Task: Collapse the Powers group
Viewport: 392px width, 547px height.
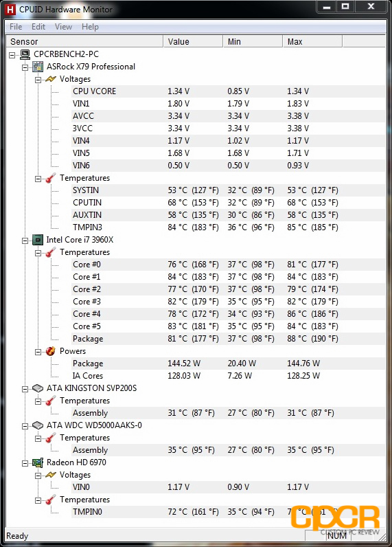Action: click(38, 352)
